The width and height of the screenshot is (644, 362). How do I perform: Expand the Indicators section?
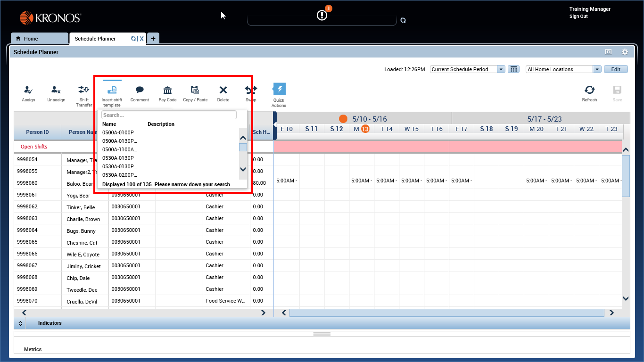tap(20, 323)
